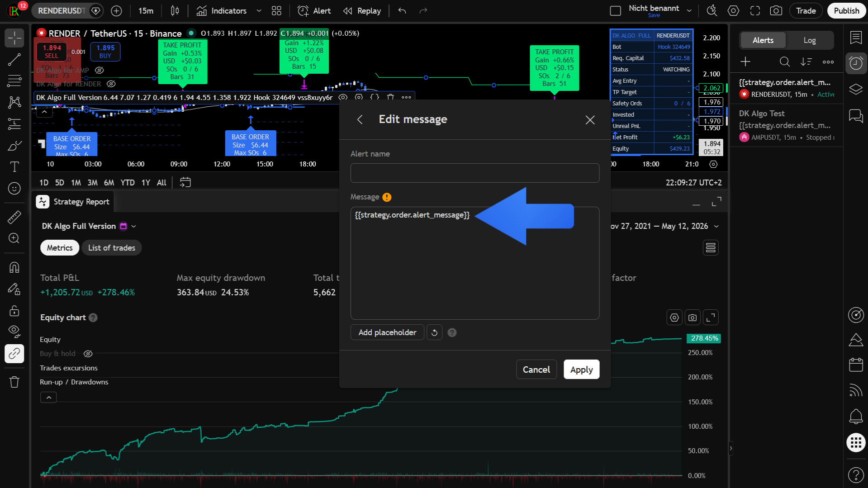Open quick search

point(712,11)
